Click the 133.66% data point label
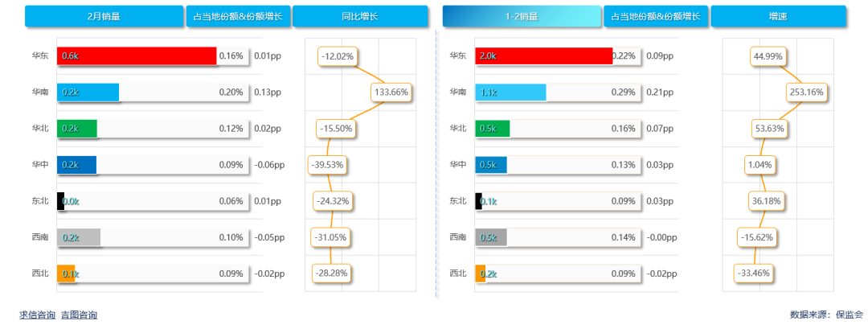This screenshot has height=325, width=868. pos(391,93)
